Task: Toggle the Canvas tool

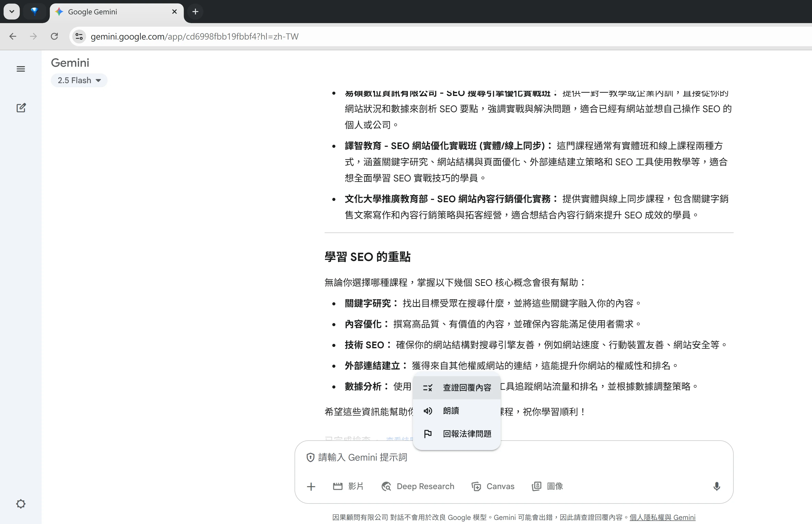Action: (493, 486)
